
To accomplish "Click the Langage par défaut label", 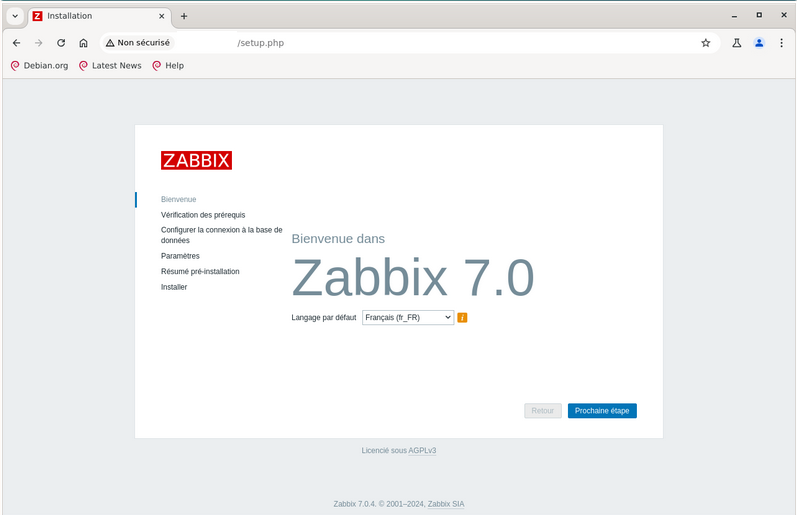I will pyautogui.click(x=324, y=318).
